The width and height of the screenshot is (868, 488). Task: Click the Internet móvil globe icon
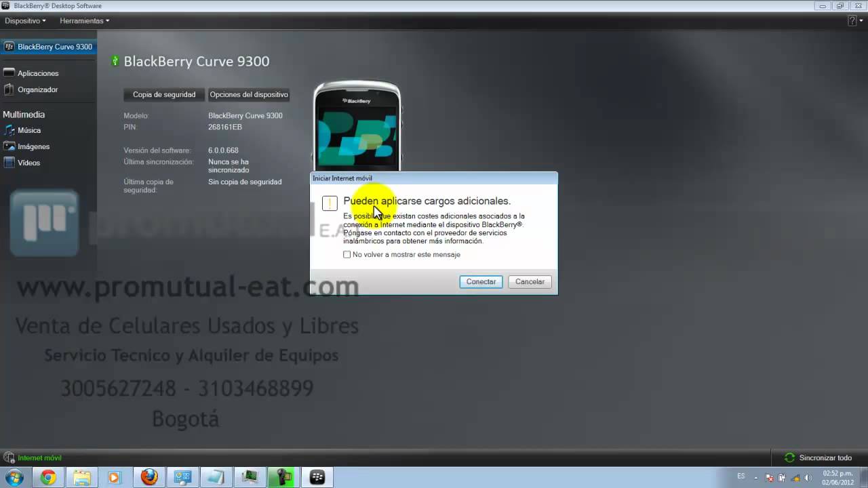pyautogui.click(x=9, y=458)
